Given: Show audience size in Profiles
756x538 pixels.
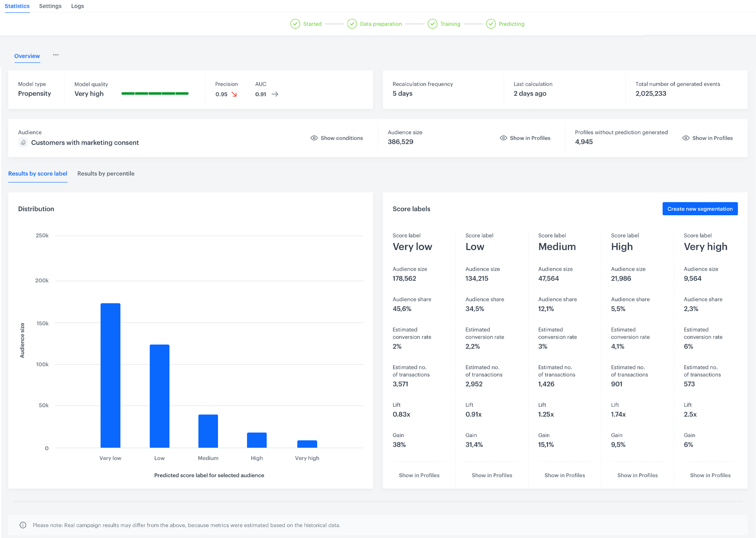Looking at the screenshot, I should (x=525, y=138).
